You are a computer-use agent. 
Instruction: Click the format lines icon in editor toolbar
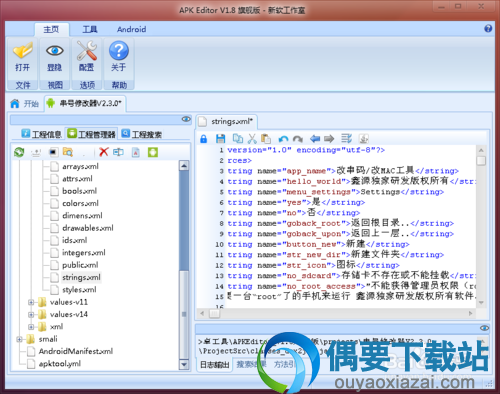(347, 138)
